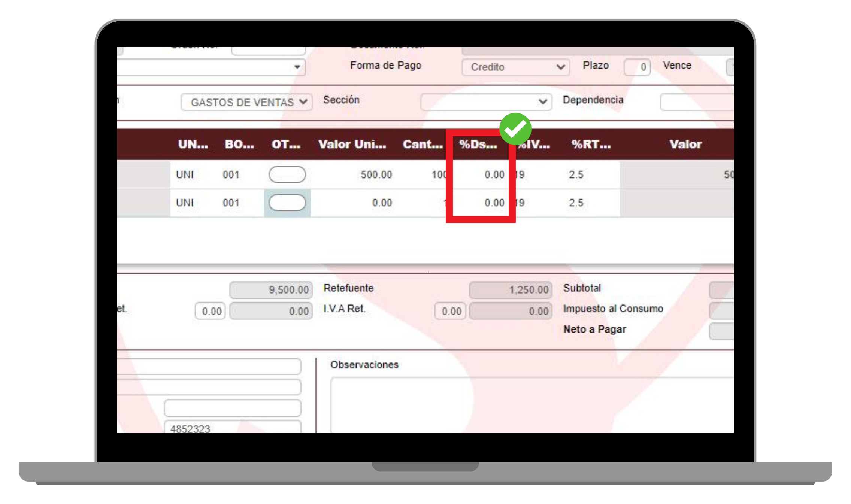Click the Retefuente 1,250.00 field
The image size is (851, 504).
(x=511, y=290)
